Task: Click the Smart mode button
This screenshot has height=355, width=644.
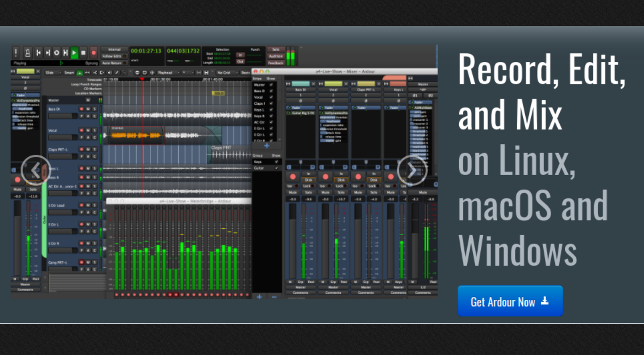Action: (69, 73)
